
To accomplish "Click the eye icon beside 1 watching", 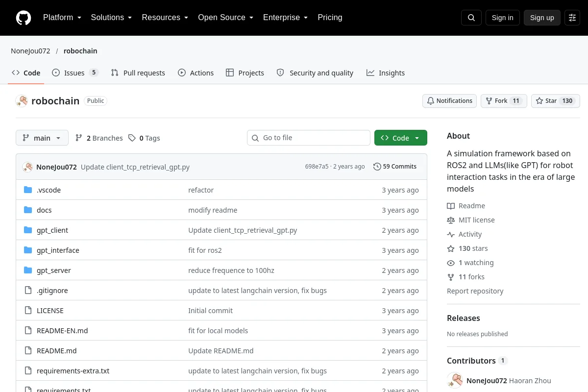I will coord(451,263).
